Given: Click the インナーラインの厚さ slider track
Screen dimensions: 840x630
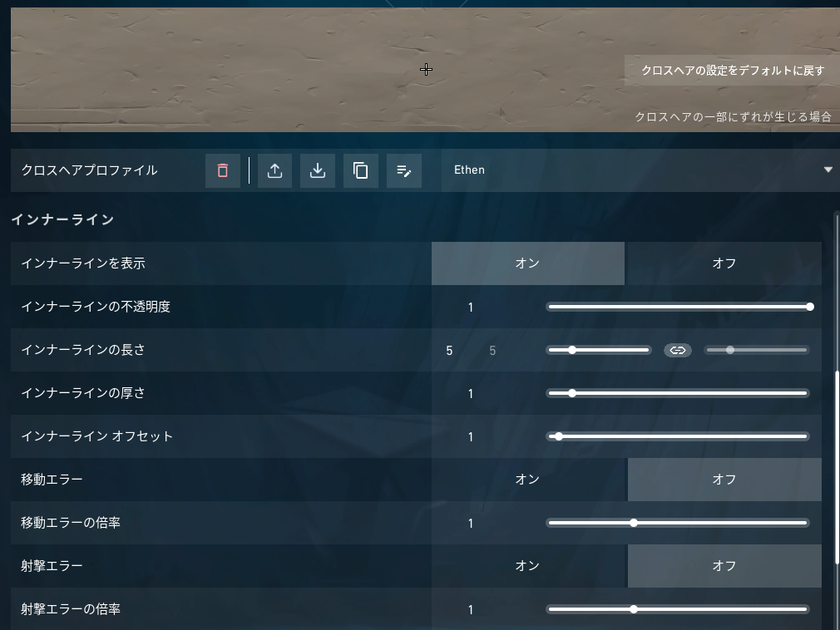Looking at the screenshot, I should [x=678, y=393].
